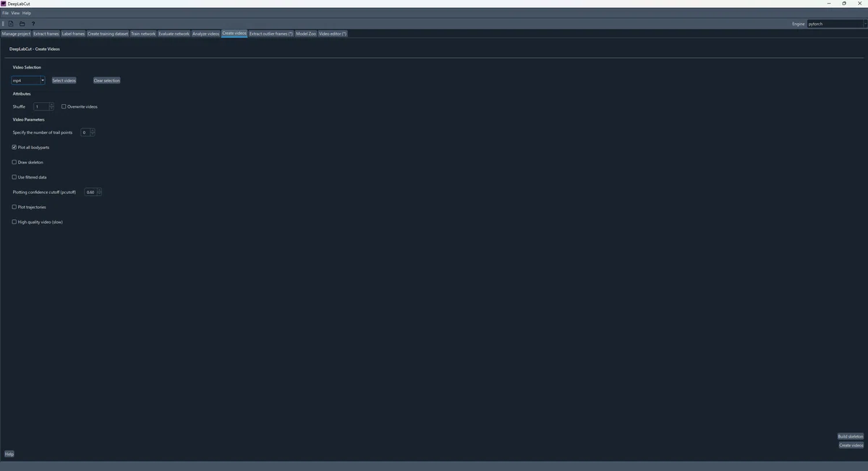Open the Engine pytorch dropdown

(x=837, y=24)
